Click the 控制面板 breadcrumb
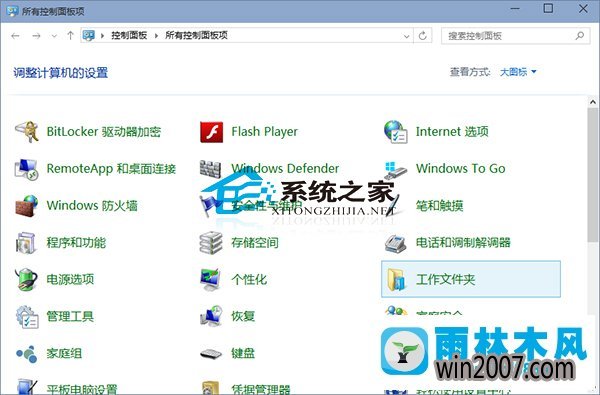This screenshot has height=395, width=600. [129, 36]
